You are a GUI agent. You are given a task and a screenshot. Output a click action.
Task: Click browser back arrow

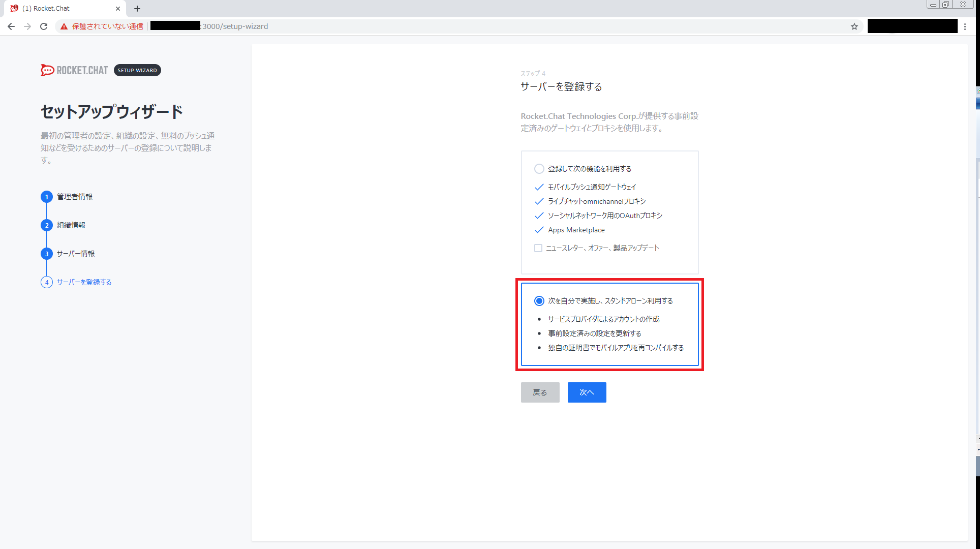click(x=11, y=26)
